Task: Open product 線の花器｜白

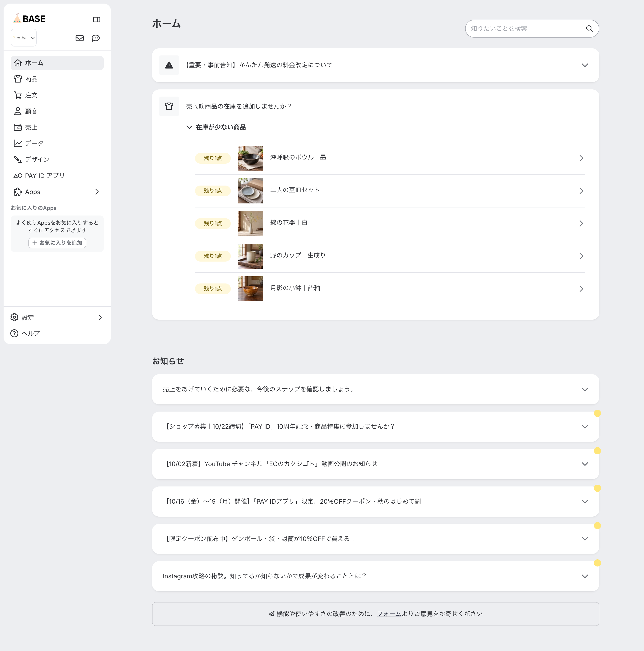Action: pos(390,224)
